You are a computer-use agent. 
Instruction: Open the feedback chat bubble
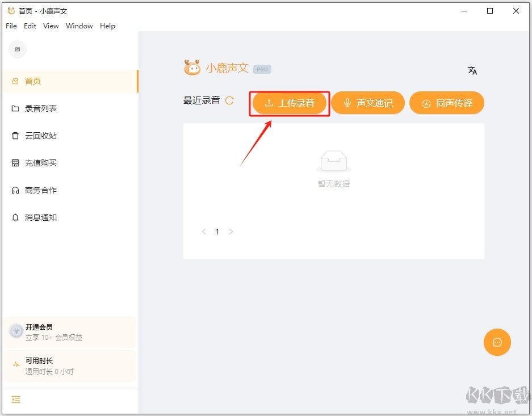tap(497, 342)
